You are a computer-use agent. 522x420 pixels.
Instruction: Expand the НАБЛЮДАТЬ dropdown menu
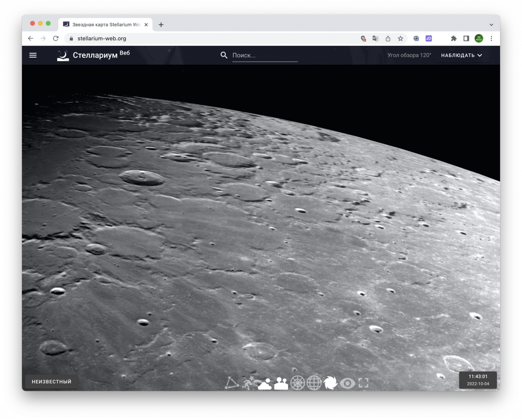[461, 55]
